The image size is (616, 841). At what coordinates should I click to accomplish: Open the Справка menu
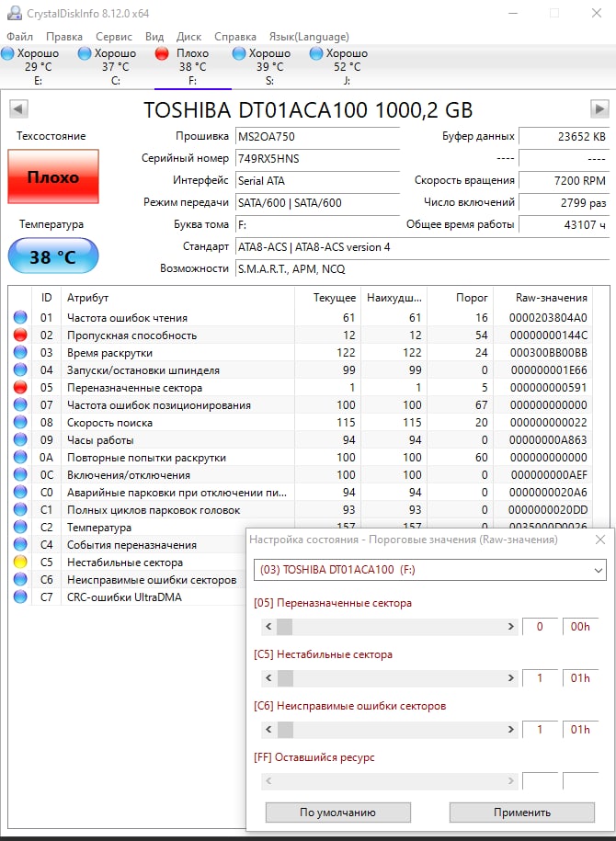[x=235, y=37]
